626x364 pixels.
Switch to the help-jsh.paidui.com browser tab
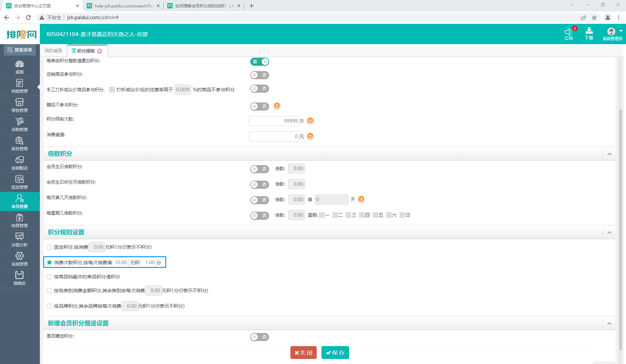123,6
